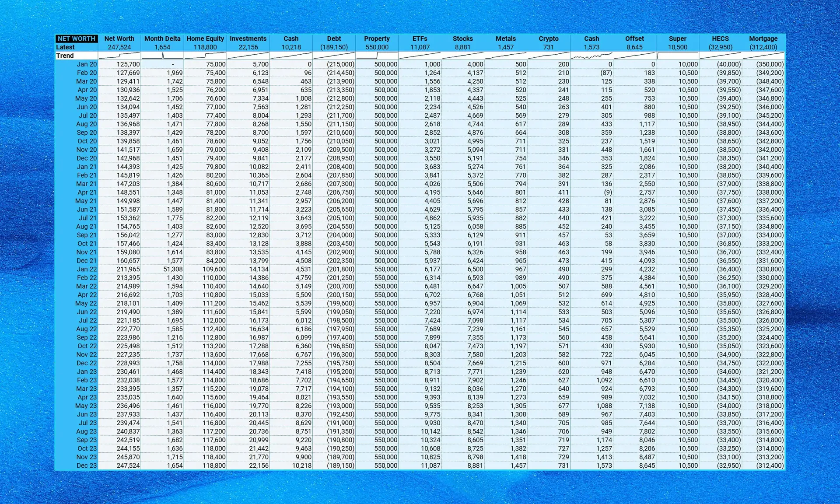The image size is (840, 504).
Task: Select the Net Worth column header
Action: 120,38
